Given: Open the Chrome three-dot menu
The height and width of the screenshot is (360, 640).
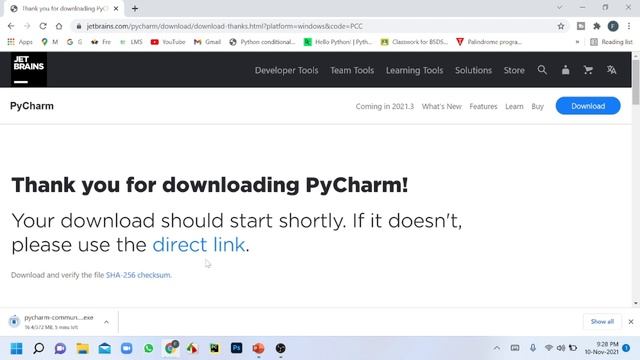Looking at the screenshot, I should [629, 26].
